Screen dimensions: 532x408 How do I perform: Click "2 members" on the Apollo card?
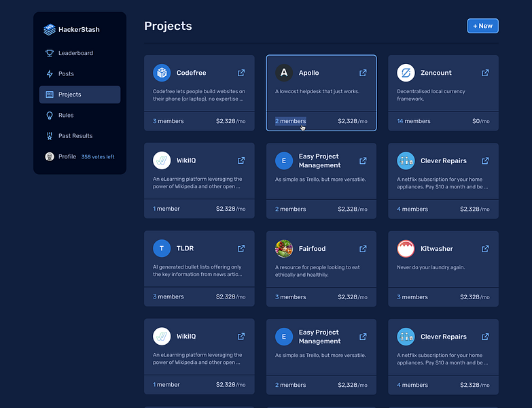click(290, 121)
